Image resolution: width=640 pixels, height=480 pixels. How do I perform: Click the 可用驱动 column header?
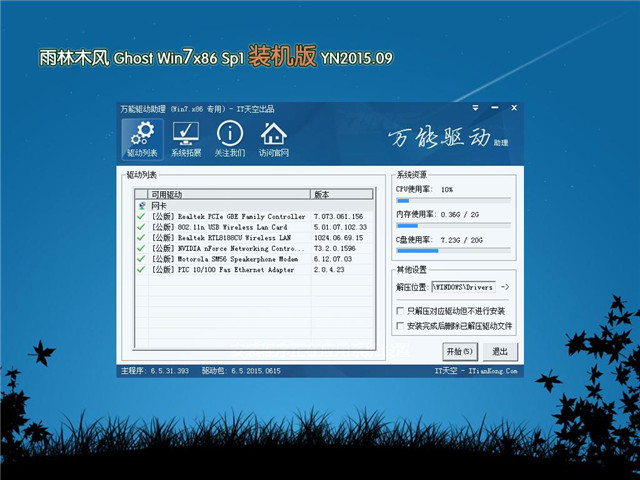click(229, 194)
